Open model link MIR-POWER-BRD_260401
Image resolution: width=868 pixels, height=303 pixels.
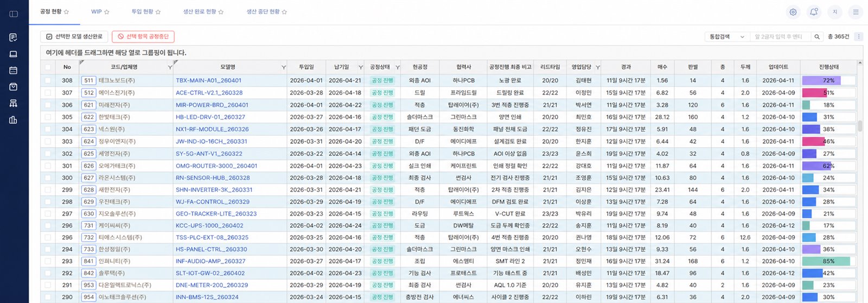point(212,105)
